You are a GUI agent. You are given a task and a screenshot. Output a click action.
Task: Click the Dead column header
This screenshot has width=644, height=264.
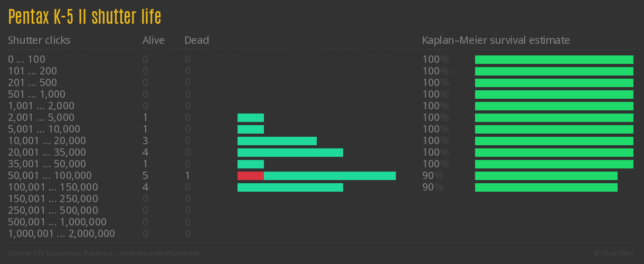coord(196,40)
